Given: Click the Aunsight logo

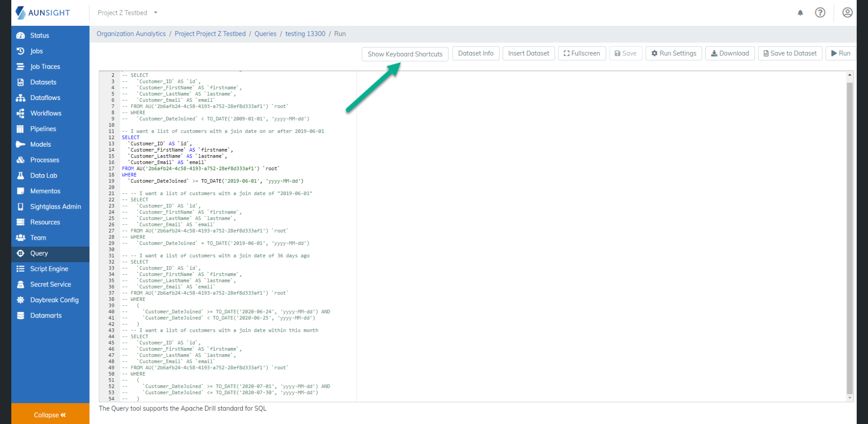Looking at the screenshot, I should (43, 13).
